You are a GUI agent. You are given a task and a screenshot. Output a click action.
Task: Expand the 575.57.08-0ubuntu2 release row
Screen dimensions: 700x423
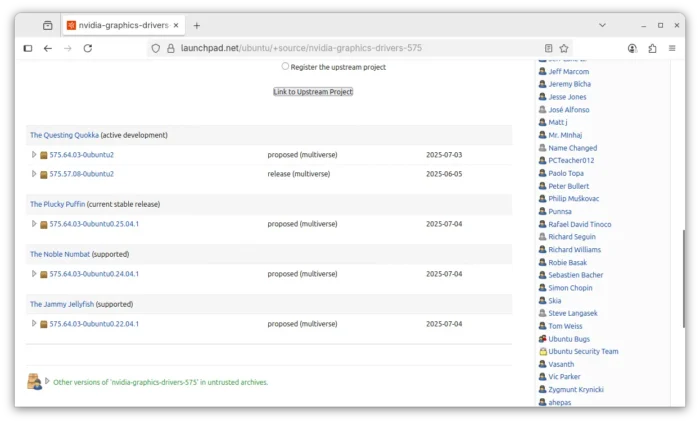pos(34,174)
